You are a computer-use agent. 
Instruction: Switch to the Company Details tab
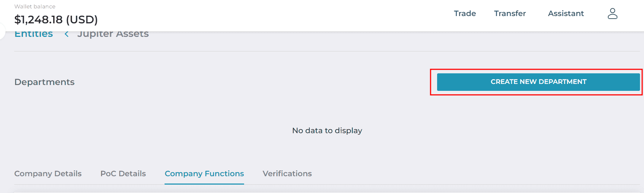click(x=48, y=174)
